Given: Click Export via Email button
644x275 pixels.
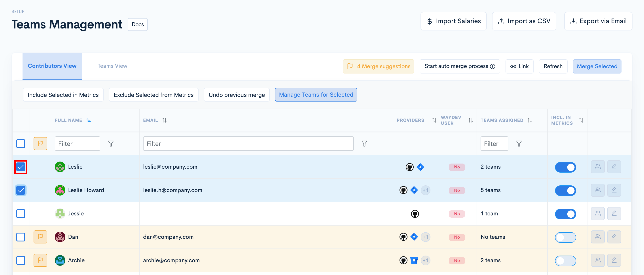Looking at the screenshot, I should click(598, 21).
